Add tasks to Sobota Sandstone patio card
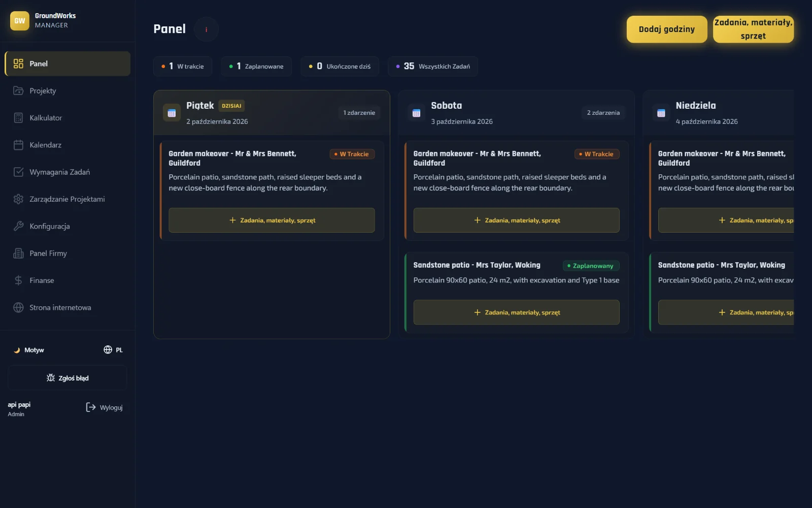 516,312
